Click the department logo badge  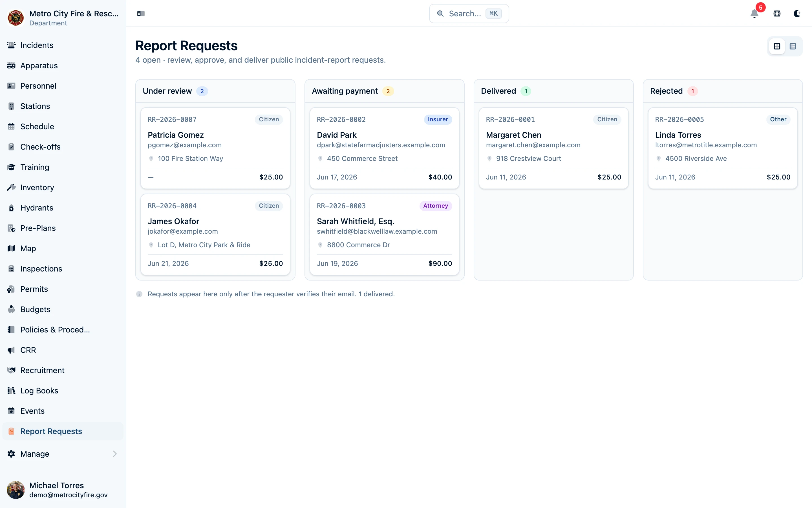16,18
